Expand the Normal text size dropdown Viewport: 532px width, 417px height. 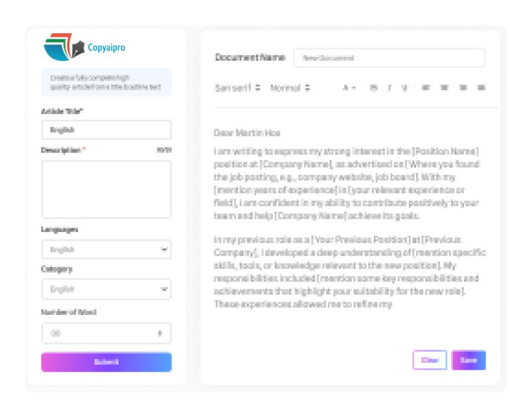click(x=290, y=88)
